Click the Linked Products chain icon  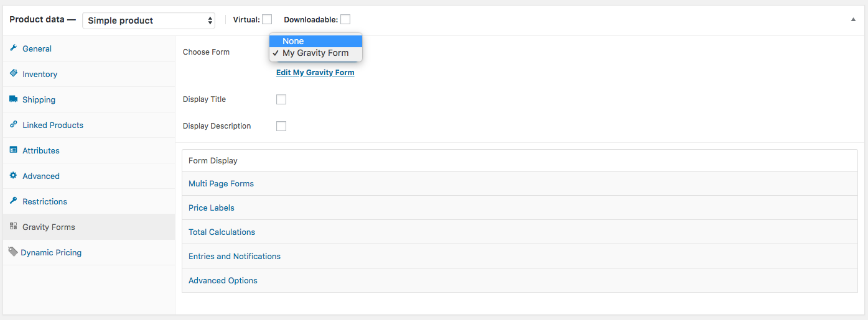pyautogui.click(x=14, y=124)
